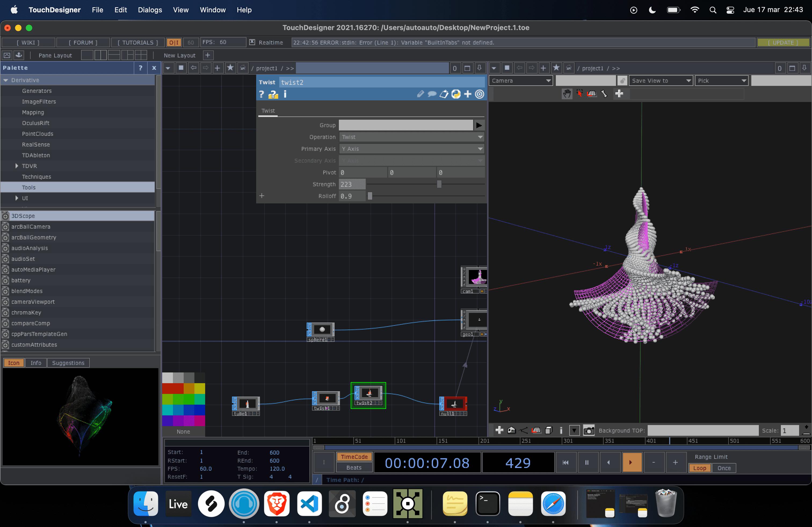Viewport: 812px width, 527px height.
Task: Adjust the Strength slider handle
Action: (x=439, y=184)
